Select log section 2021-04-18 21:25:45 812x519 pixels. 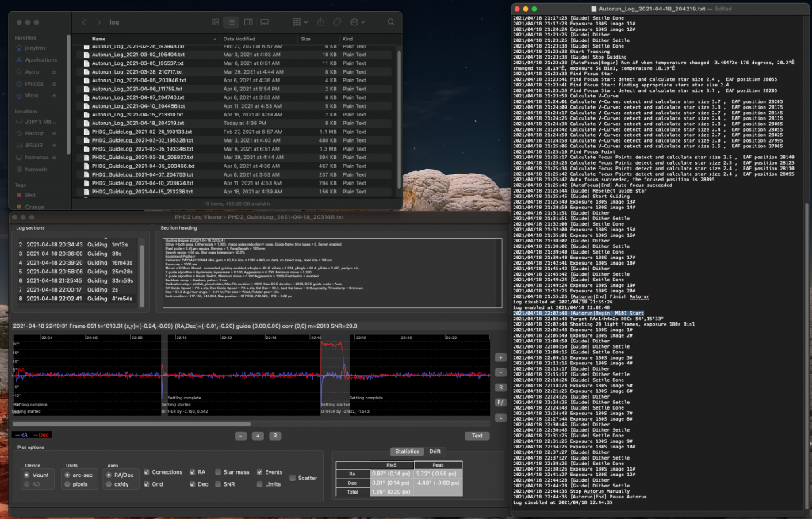coord(77,280)
